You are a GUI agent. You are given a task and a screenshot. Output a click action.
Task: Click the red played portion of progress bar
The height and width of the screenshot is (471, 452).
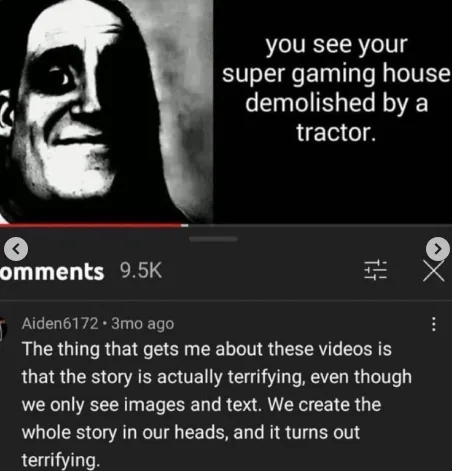(x=91, y=225)
